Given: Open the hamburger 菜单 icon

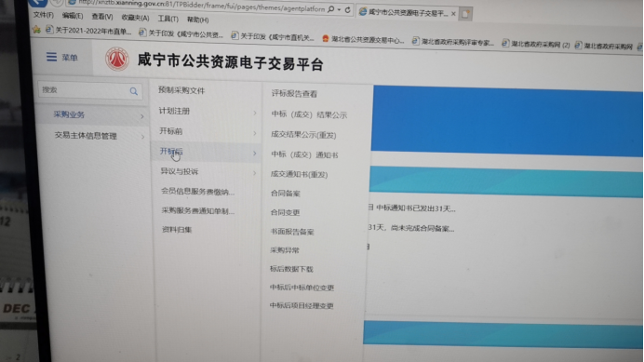Looking at the screenshot, I should click(x=51, y=57).
